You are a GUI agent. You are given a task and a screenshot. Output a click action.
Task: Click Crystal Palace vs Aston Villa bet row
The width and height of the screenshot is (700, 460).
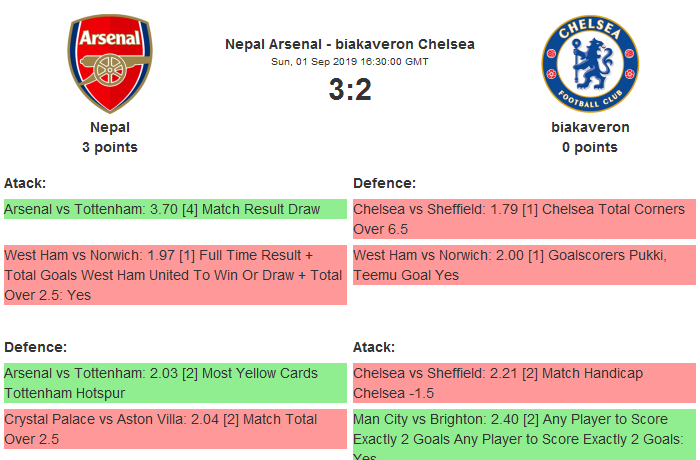point(175,429)
